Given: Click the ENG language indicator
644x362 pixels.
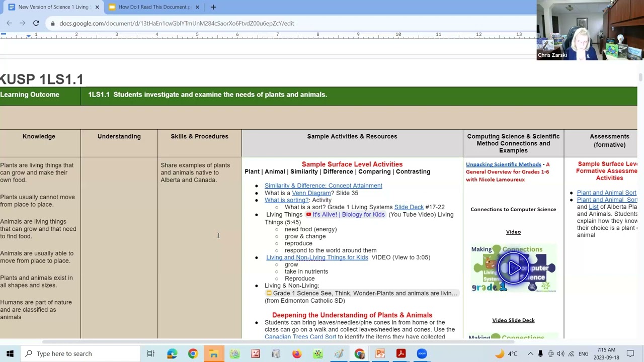Looking at the screenshot, I should [x=584, y=353].
